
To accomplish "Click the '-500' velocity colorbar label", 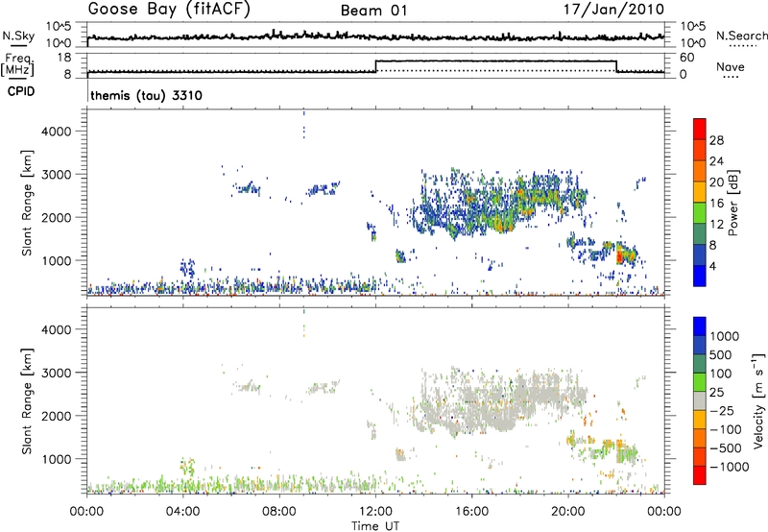I will point(726,448).
